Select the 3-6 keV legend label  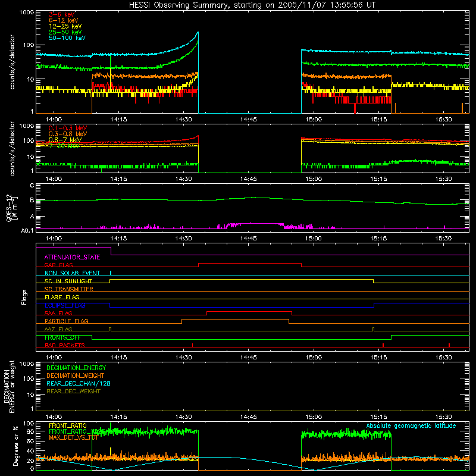coord(62,14)
